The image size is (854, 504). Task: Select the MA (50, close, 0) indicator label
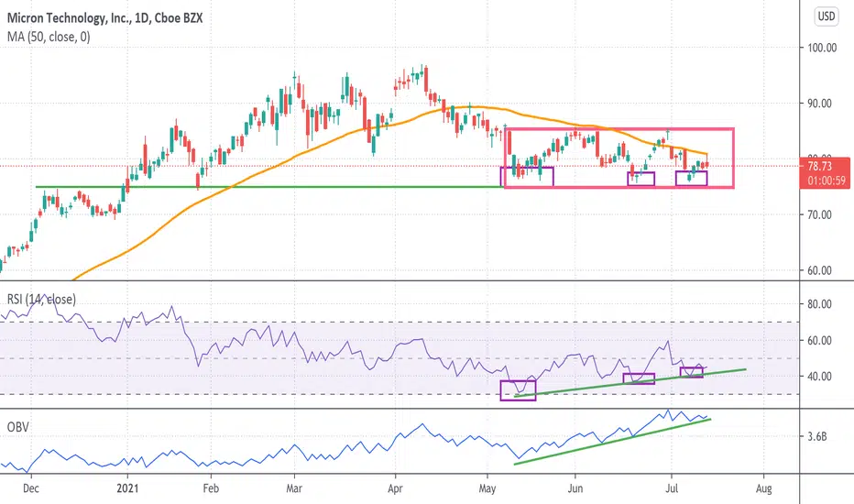49,37
